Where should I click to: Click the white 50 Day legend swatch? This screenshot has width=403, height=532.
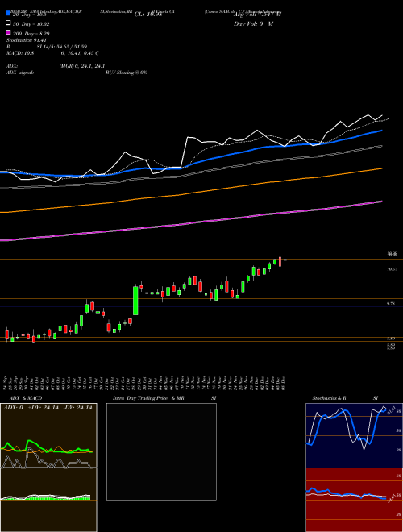8,23
